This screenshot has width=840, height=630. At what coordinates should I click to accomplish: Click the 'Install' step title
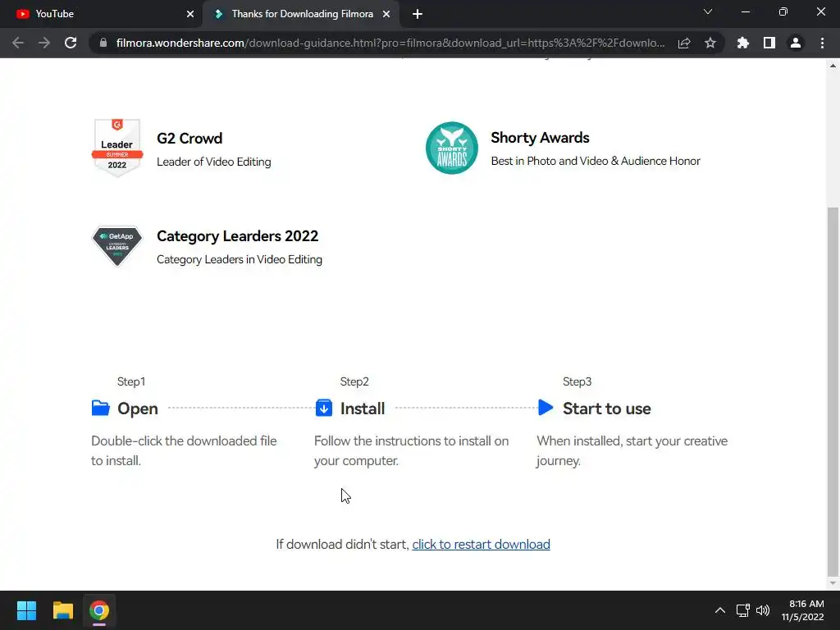[363, 409]
